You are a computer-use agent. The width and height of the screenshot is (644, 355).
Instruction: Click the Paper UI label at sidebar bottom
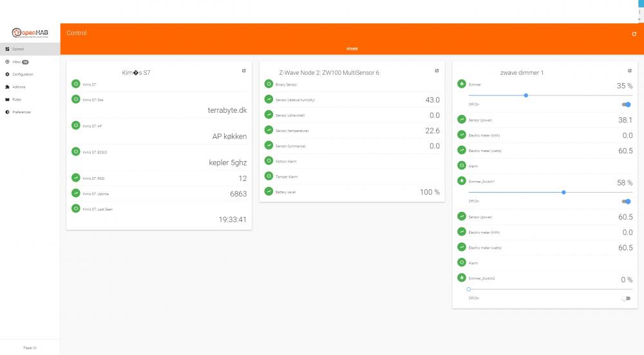coord(30,347)
